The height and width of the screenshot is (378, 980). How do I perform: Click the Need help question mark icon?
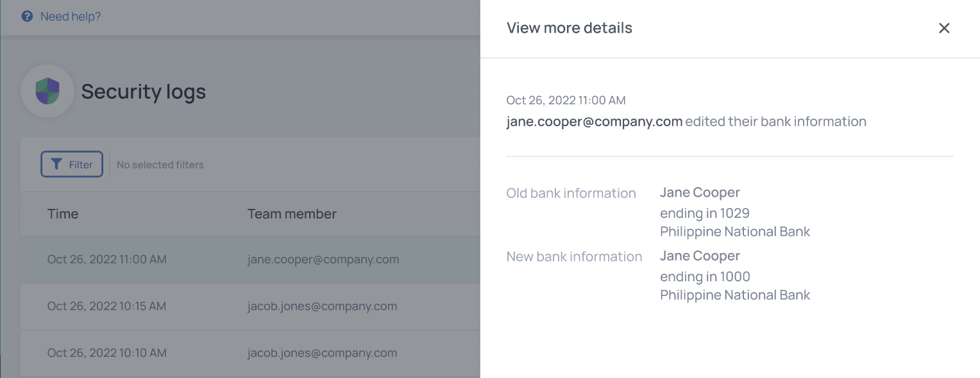[x=27, y=17]
